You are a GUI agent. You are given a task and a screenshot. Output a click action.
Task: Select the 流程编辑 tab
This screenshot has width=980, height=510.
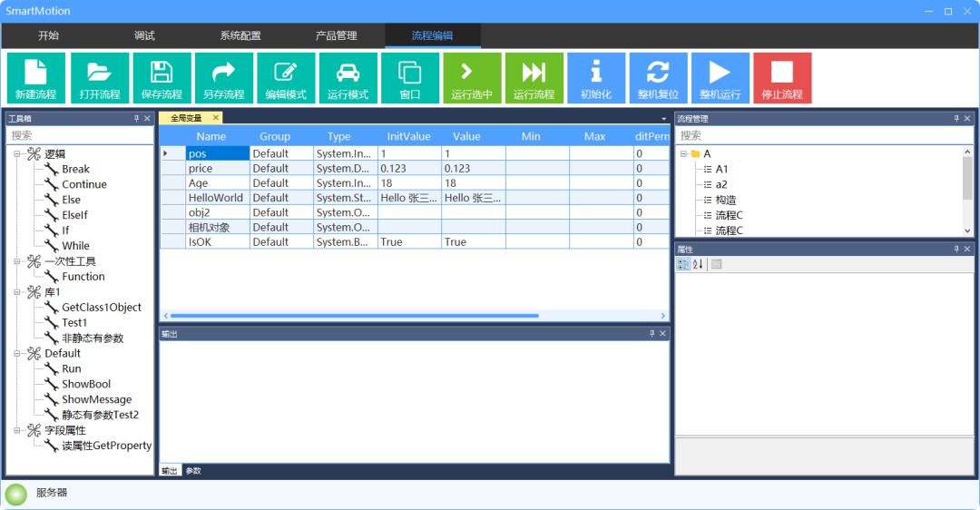tap(433, 35)
